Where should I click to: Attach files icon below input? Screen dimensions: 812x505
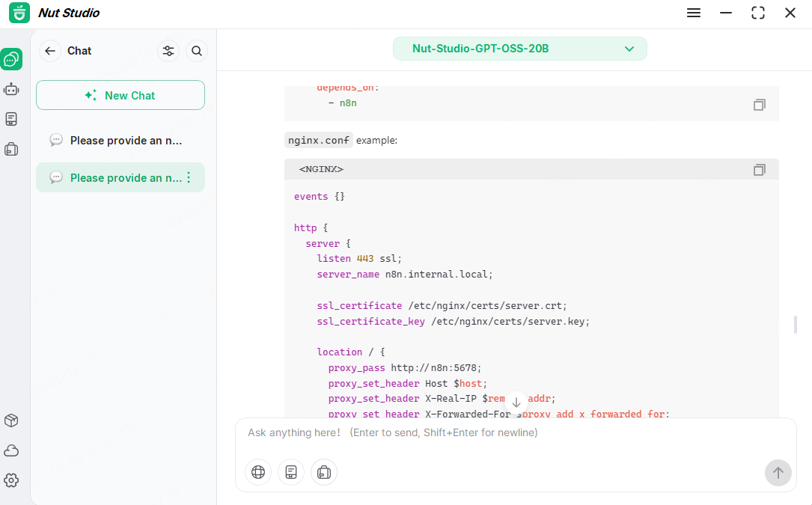pyautogui.click(x=324, y=472)
